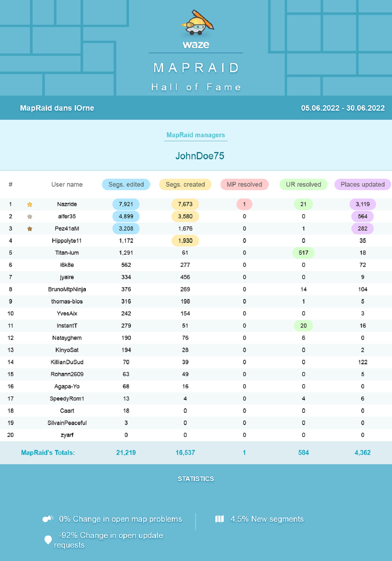
Task: Click the 4.5% New segments statistic
Action: coord(267,519)
